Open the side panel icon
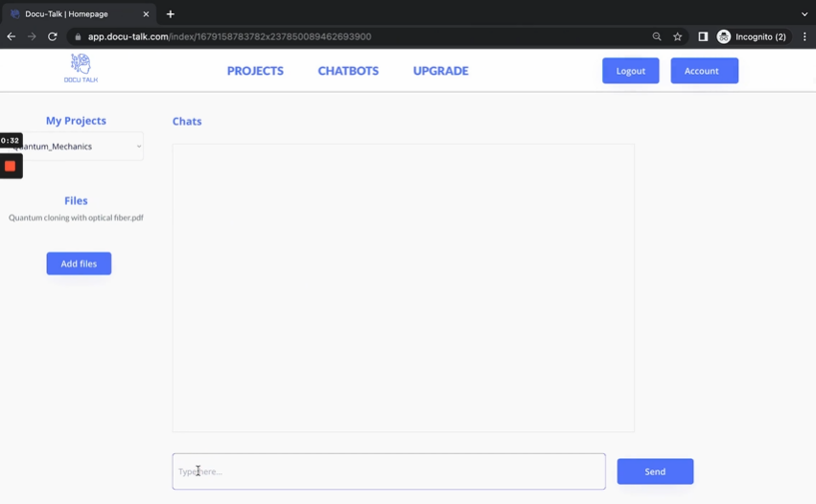816x504 pixels. tap(703, 36)
